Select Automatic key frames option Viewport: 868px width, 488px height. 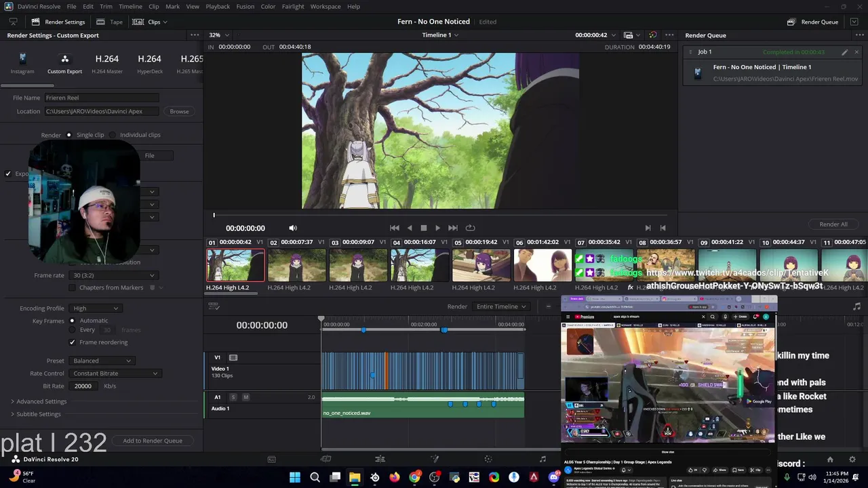point(72,321)
